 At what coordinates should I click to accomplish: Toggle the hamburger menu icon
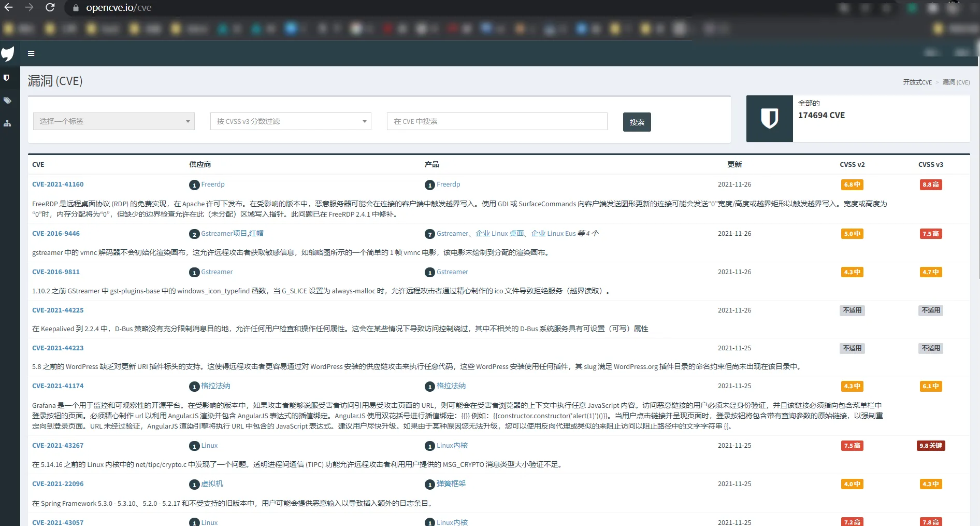pos(31,53)
